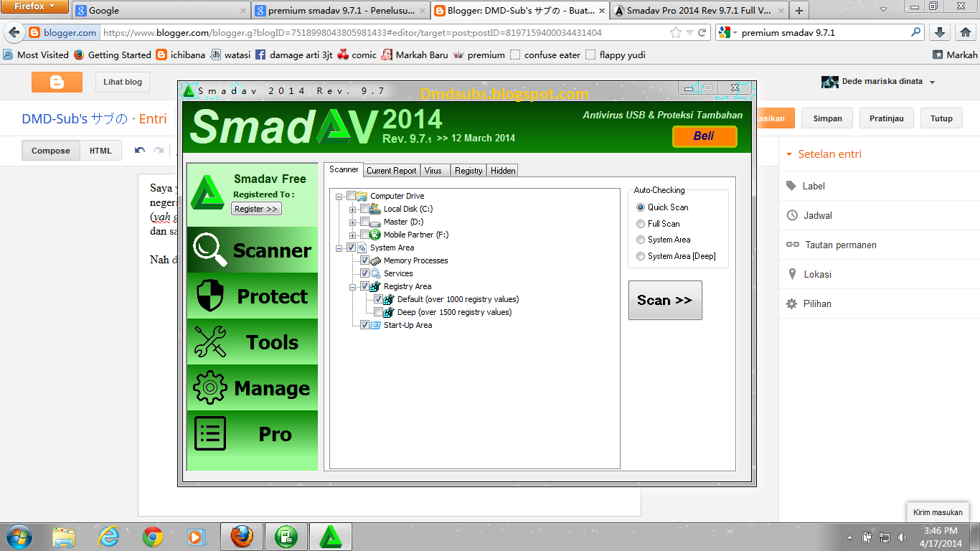Check the Master (D:) checkbox
This screenshot has width=980, height=551.
364,222
